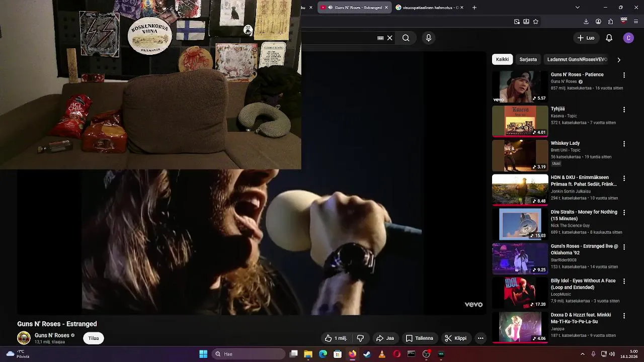Open the Billy Idol - Eyes Without A Face title
The image size is (644, 362).
[583, 284]
